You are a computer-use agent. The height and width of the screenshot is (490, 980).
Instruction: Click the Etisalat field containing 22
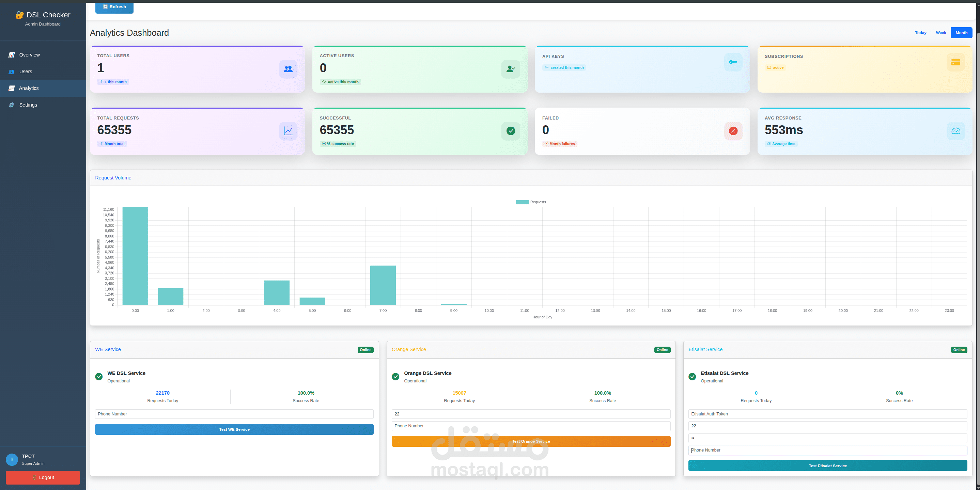tap(828, 426)
